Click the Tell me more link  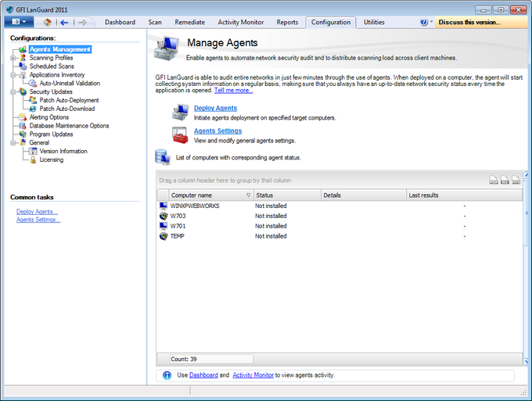[x=233, y=91]
